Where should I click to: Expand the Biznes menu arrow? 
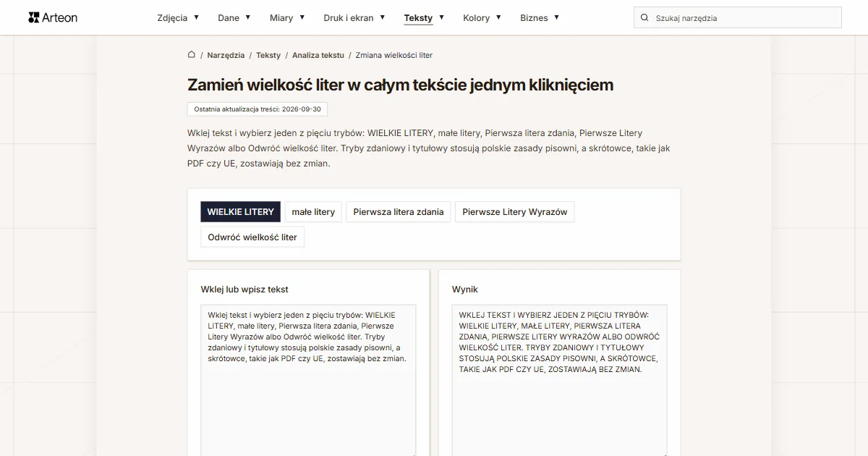[556, 17]
